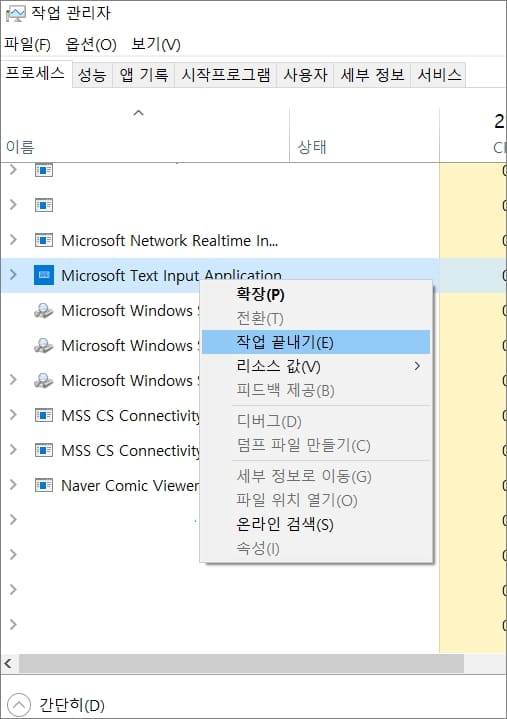Switch to the 사용자 tab
The height and width of the screenshot is (719, 507).
coord(305,75)
